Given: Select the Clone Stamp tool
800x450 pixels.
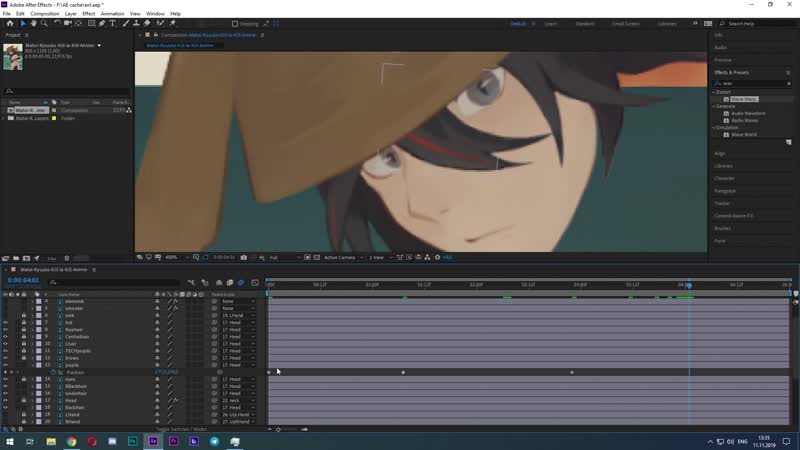Looking at the screenshot, I should pos(136,23).
